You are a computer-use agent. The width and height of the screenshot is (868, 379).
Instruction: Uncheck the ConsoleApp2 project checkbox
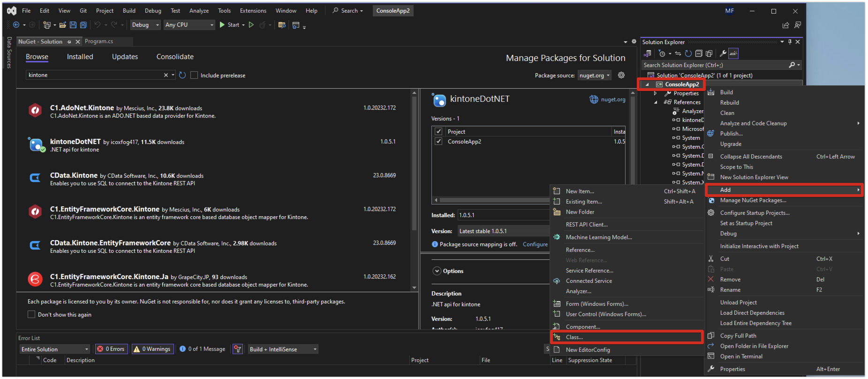tap(438, 142)
